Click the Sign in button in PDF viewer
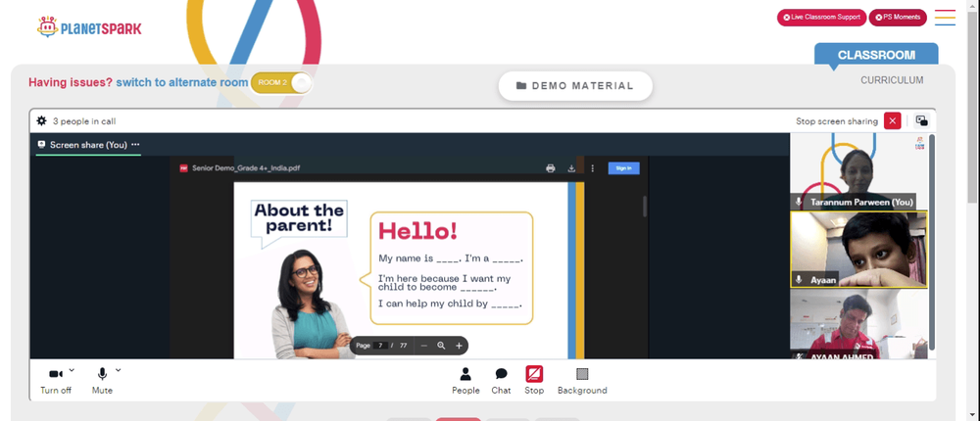Screen dimensions: 980x421 coord(623,168)
